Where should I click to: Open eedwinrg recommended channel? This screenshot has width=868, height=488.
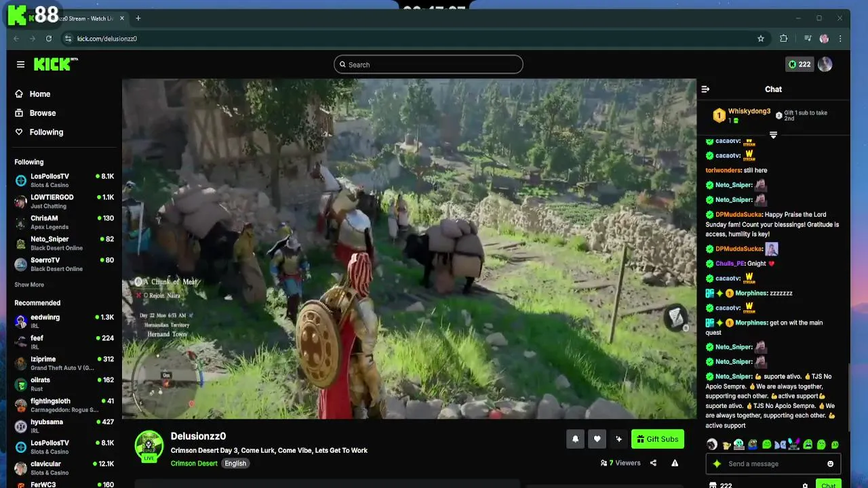coord(64,321)
